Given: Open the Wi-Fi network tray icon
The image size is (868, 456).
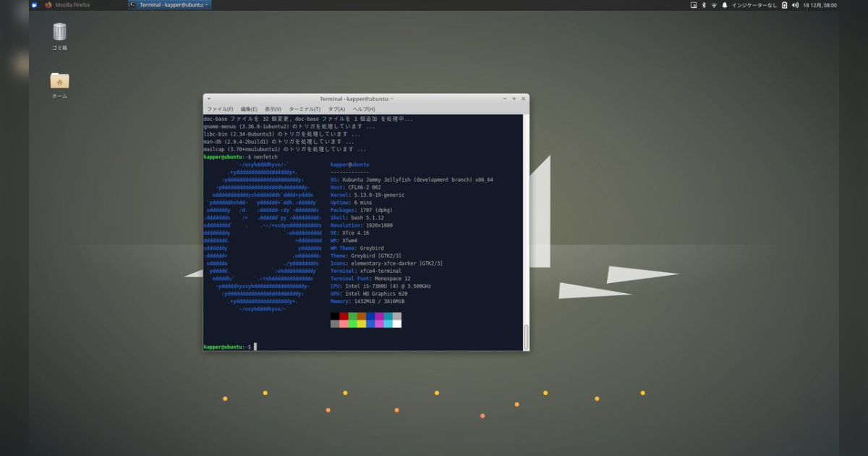Looking at the screenshot, I should coord(714,5).
